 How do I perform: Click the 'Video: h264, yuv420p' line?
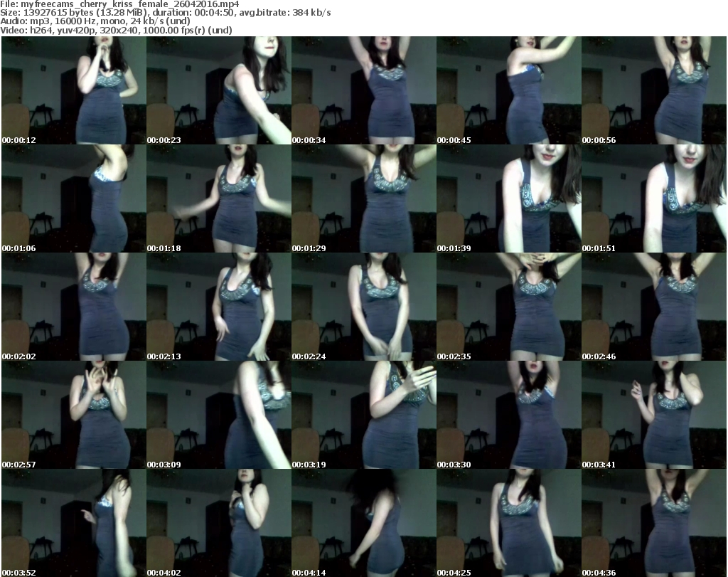(116, 30)
